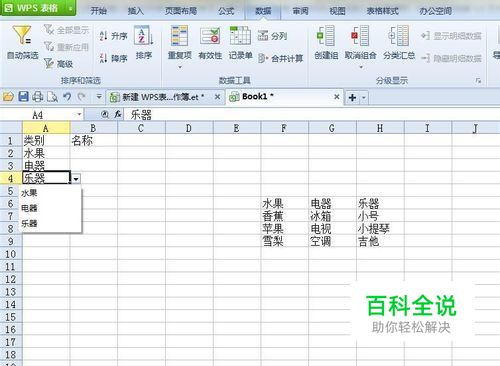This screenshot has height=366, width=500.
Task: Open the WPS 表格 application menu arrow
Action: (x=70, y=8)
